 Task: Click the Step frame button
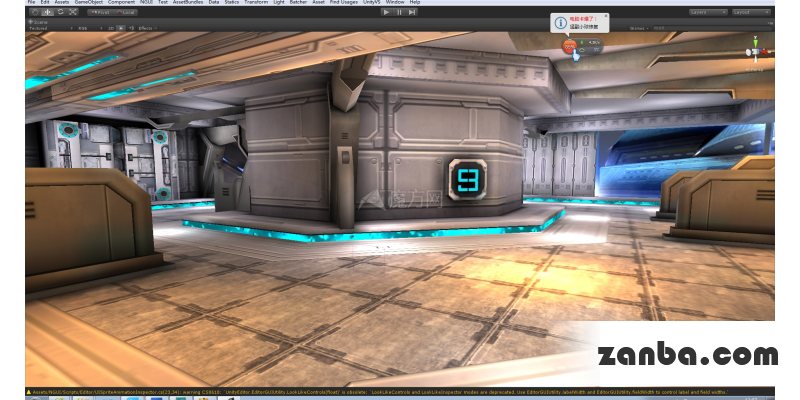[412, 12]
